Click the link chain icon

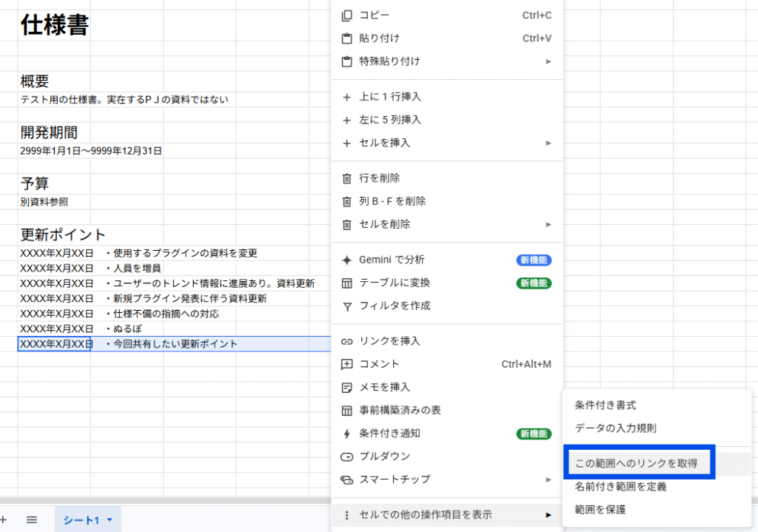pyautogui.click(x=346, y=341)
